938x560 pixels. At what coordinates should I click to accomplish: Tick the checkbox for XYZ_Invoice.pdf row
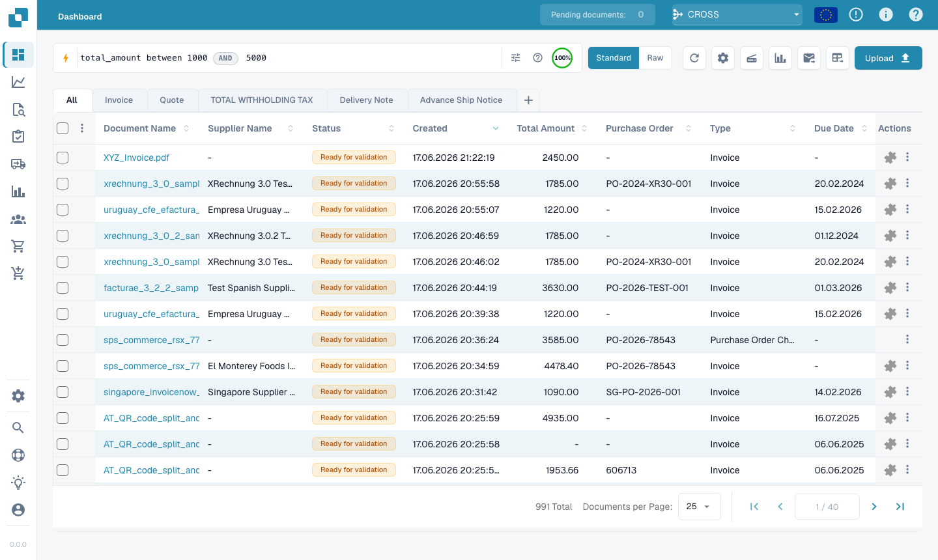[63, 158]
